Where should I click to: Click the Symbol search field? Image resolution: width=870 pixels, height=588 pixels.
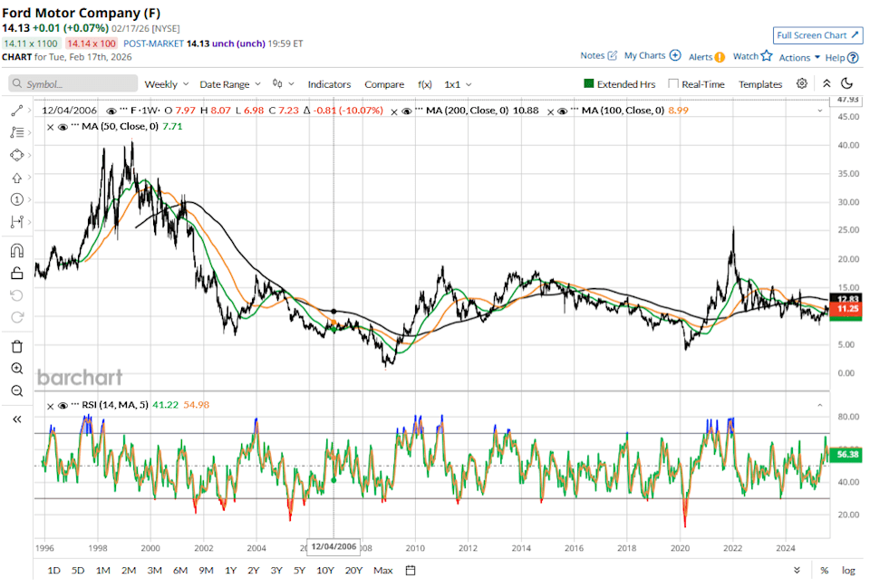(72, 84)
